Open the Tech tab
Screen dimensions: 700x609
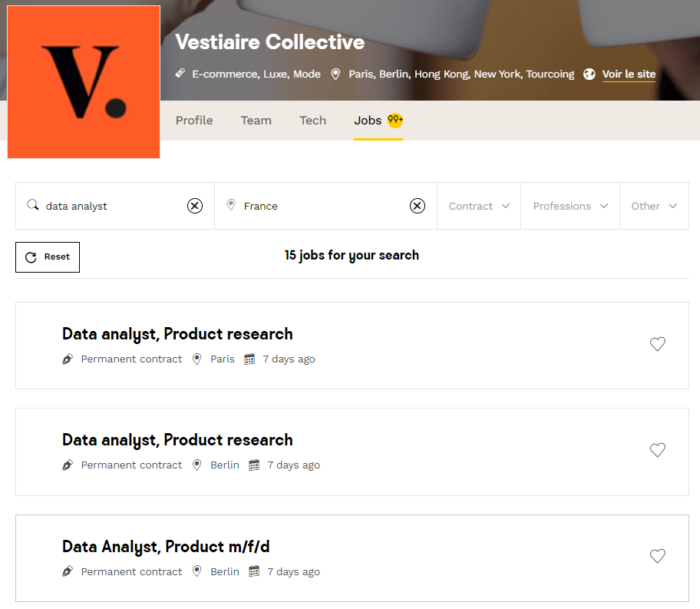[x=312, y=121]
